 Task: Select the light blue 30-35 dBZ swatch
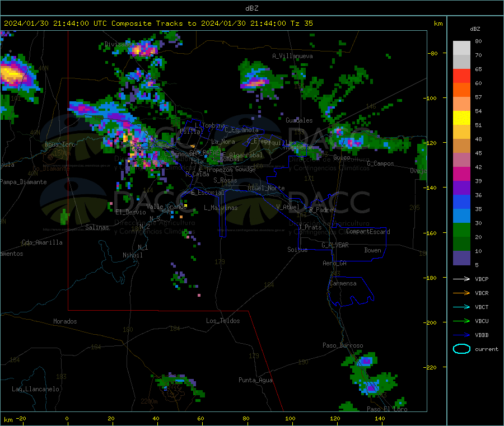tap(461, 216)
